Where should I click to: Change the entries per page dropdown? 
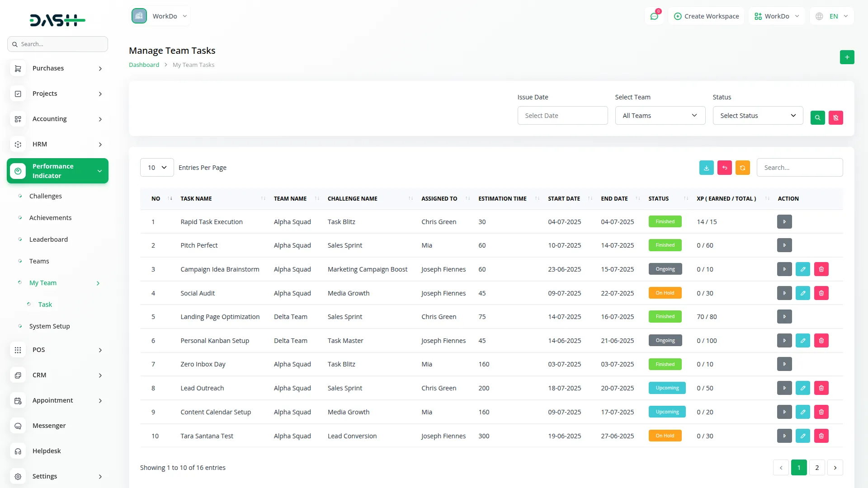(157, 168)
